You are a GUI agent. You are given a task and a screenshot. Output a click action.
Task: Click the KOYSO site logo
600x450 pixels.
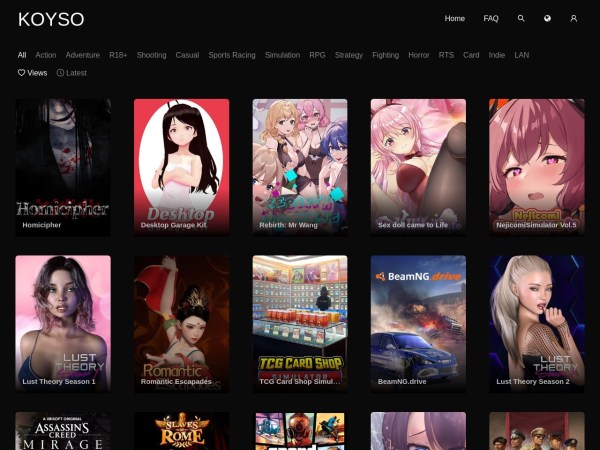[x=51, y=19]
